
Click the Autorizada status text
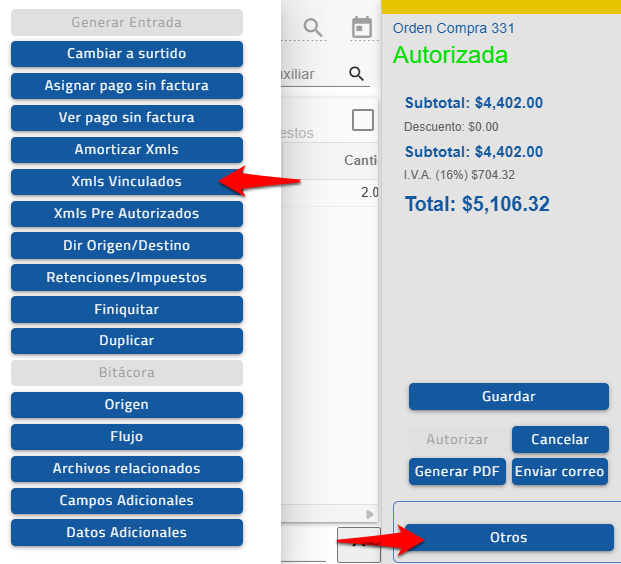pos(450,55)
